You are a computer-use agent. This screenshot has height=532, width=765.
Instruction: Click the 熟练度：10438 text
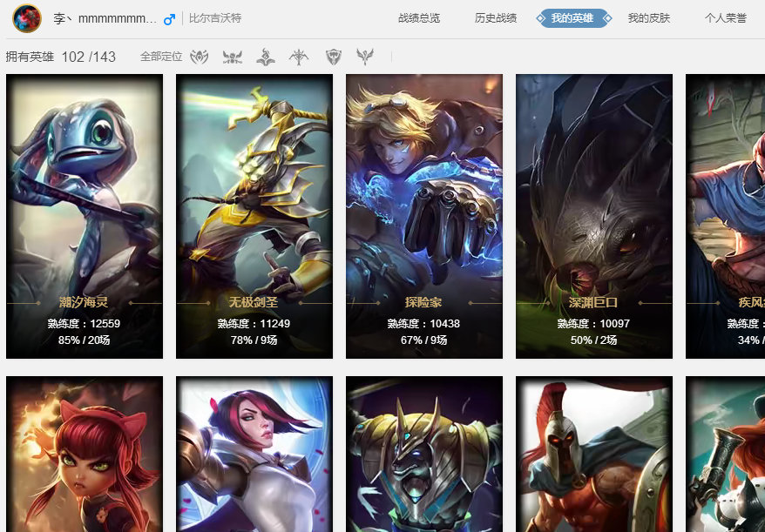coord(423,324)
